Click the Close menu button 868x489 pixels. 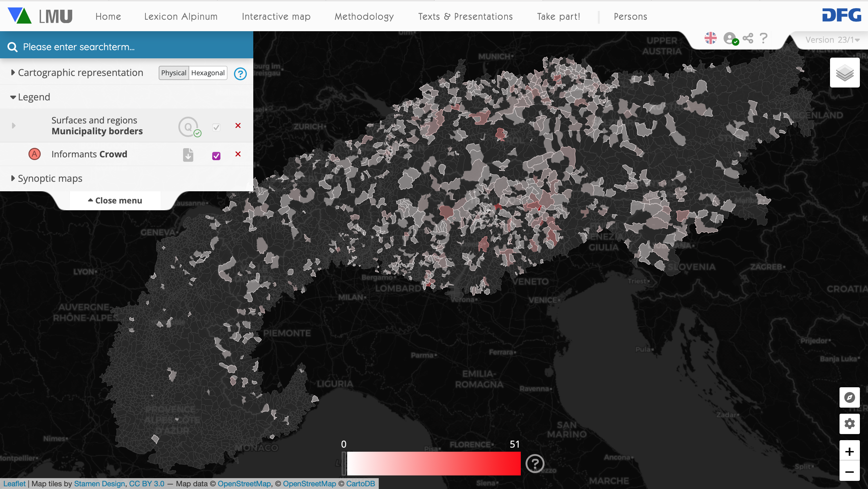pyautogui.click(x=115, y=201)
